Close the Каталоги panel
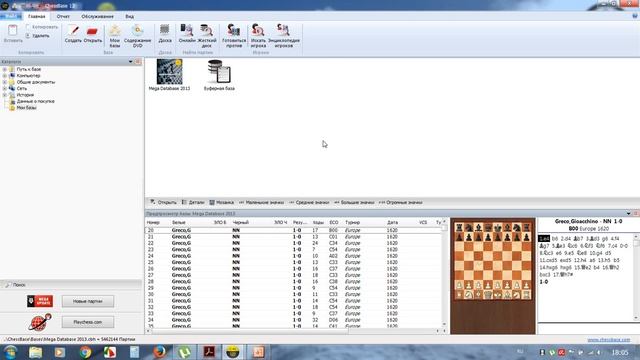The width and height of the screenshot is (640, 360). click(138, 62)
